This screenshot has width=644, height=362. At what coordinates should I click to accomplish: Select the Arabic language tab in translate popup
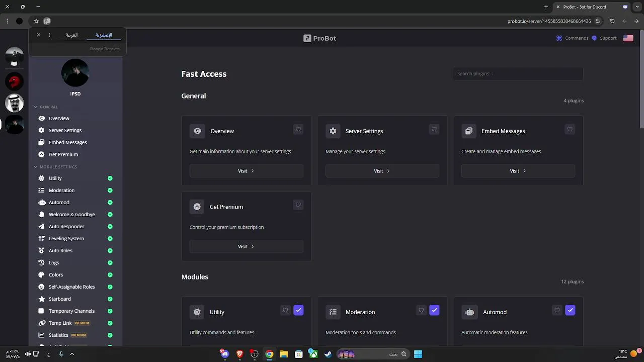coord(71,35)
